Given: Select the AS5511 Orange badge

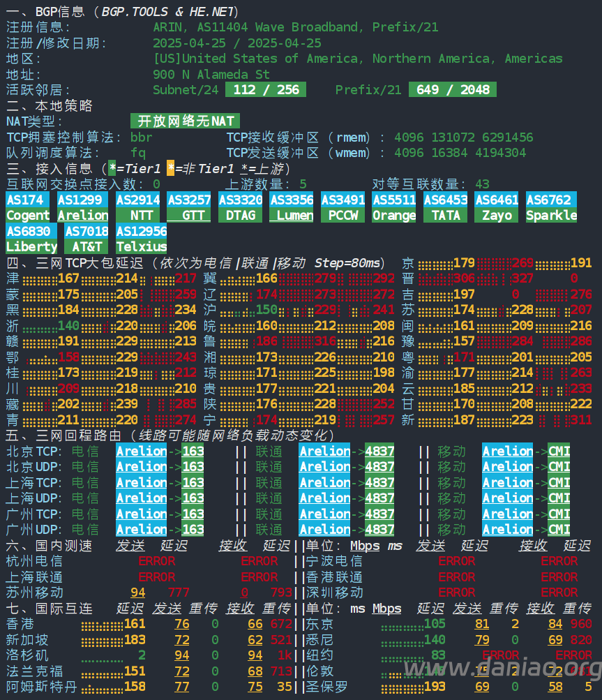Looking at the screenshot, I should click(x=394, y=207).
